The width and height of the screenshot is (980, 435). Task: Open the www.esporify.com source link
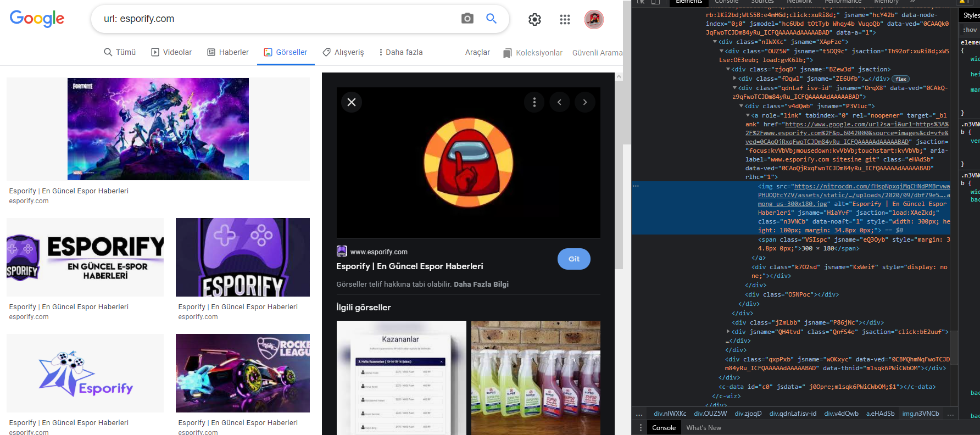click(379, 252)
